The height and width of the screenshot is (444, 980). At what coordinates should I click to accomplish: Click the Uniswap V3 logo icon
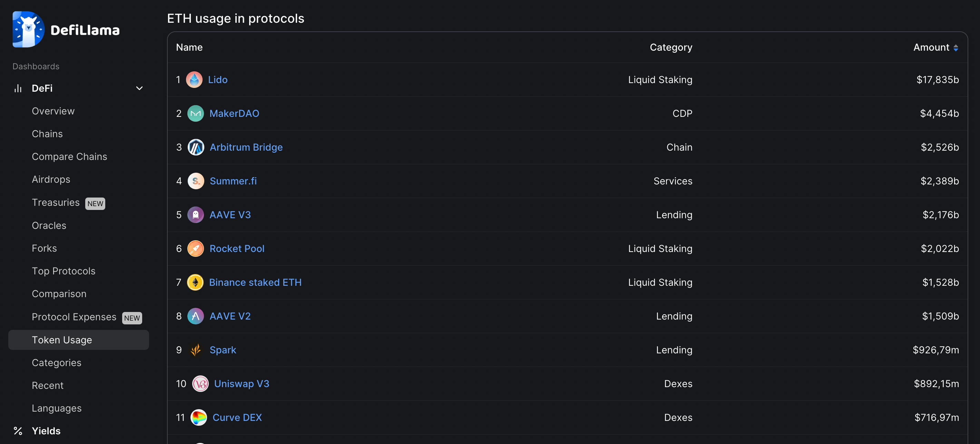200,384
